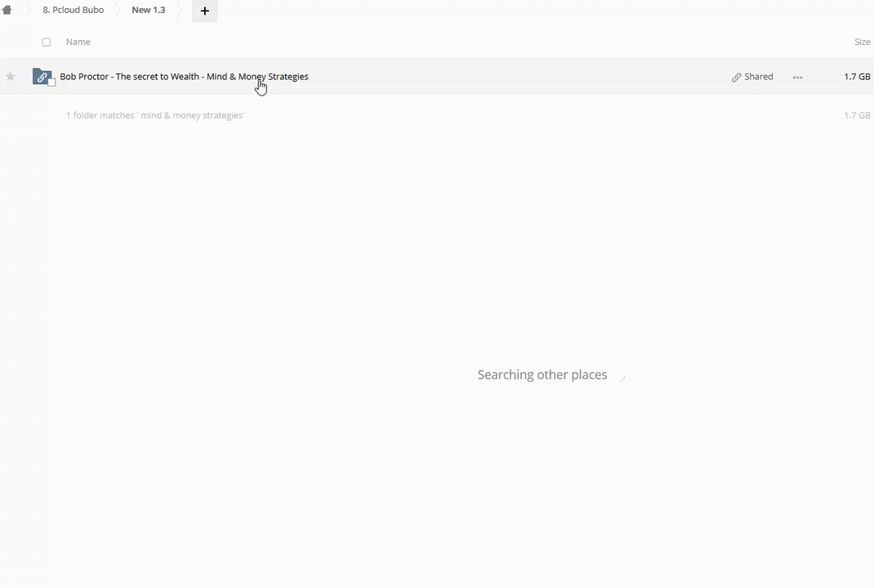Screen dimensions: 874x588
Task: Click the loading spinner beside searching text
Action: [x=621, y=376]
